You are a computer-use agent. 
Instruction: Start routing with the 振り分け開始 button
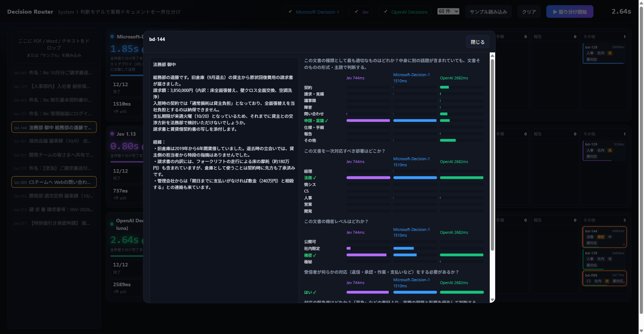coord(570,12)
